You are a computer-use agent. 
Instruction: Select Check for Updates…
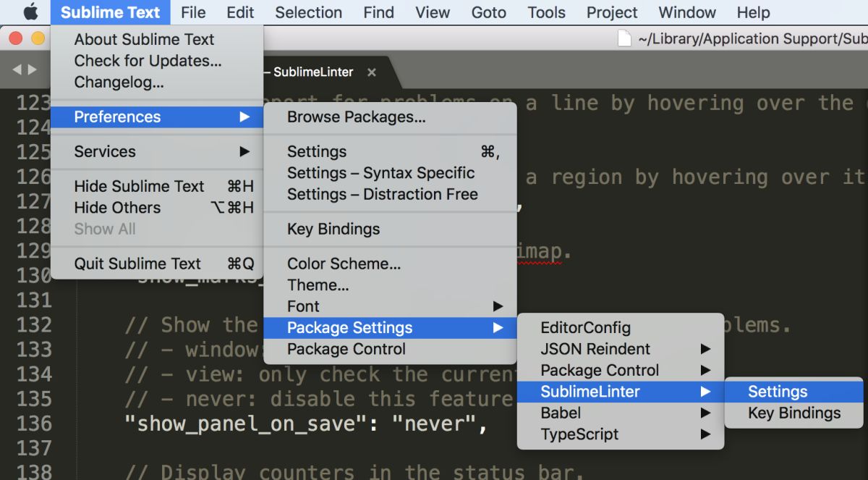(157, 61)
